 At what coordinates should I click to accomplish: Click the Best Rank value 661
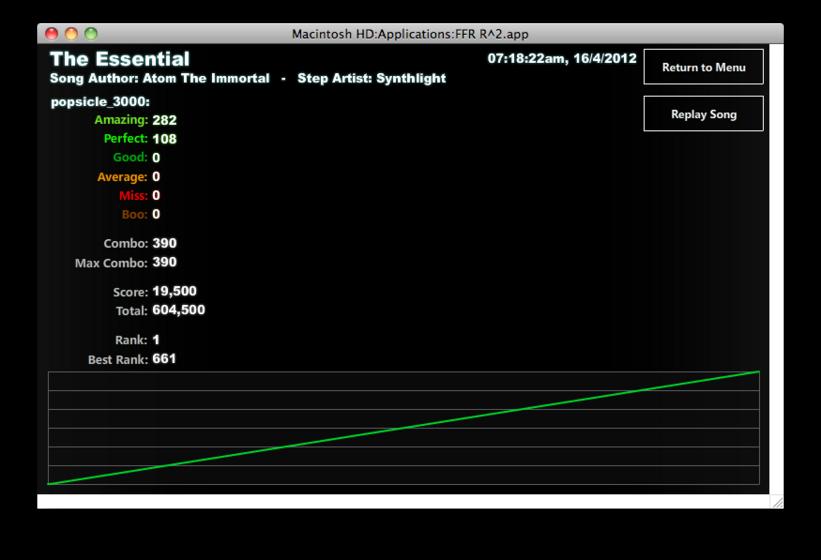(x=164, y=359)
